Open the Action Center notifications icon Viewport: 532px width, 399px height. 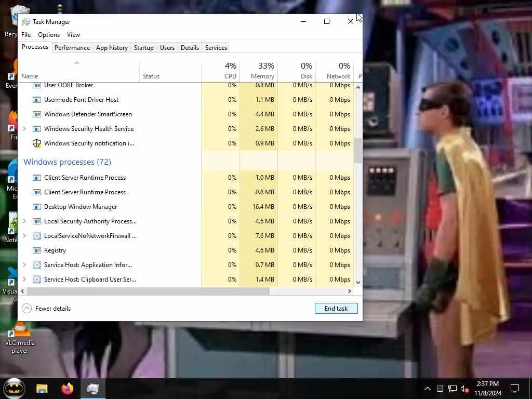pyautogui.click(x=515, y=389)
